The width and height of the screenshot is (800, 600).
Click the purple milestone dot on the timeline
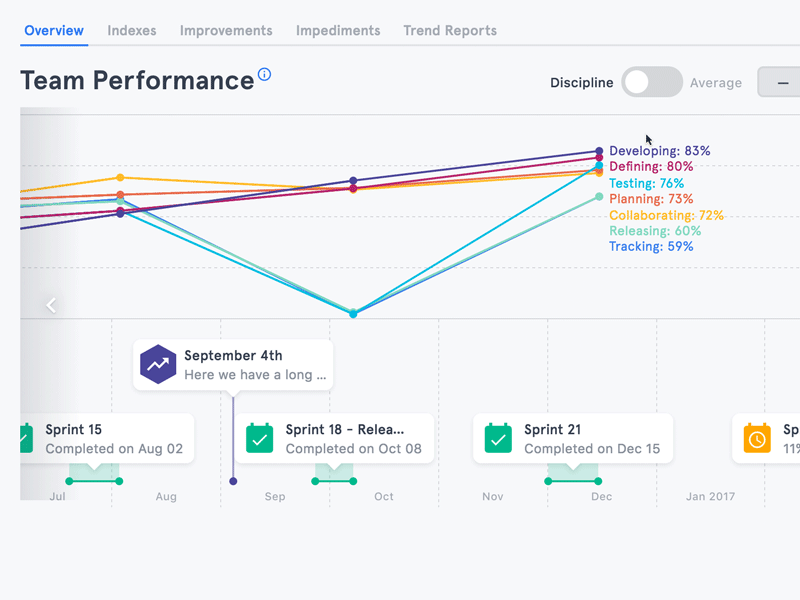coord(234,481)
